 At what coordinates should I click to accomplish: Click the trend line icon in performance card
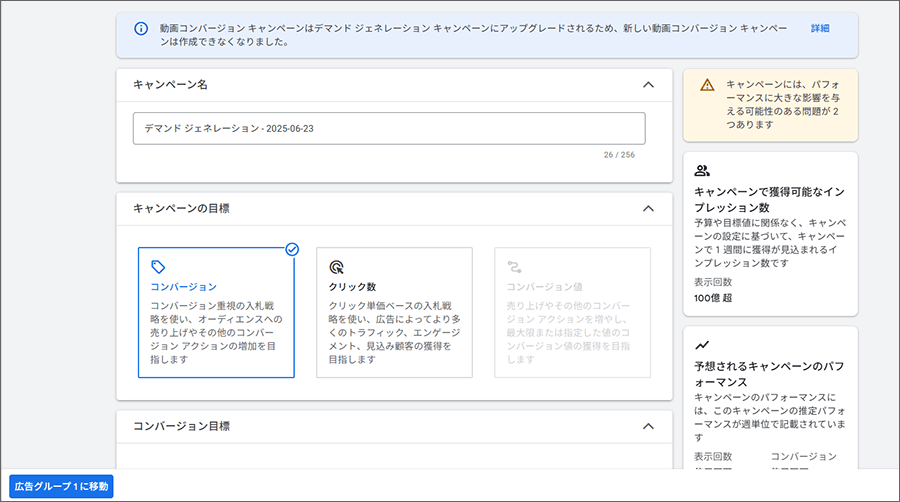tap(702, 345)
